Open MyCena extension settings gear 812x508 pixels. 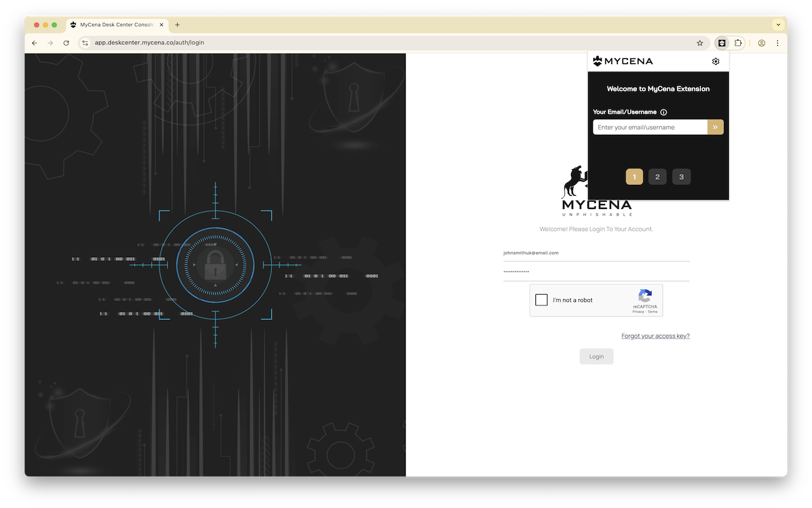click(716, 62)
